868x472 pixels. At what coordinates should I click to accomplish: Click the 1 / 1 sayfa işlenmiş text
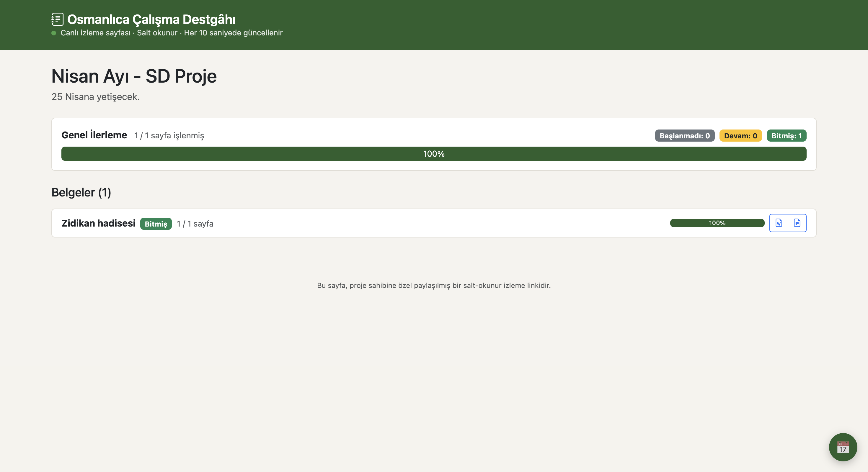pos(169,135)
